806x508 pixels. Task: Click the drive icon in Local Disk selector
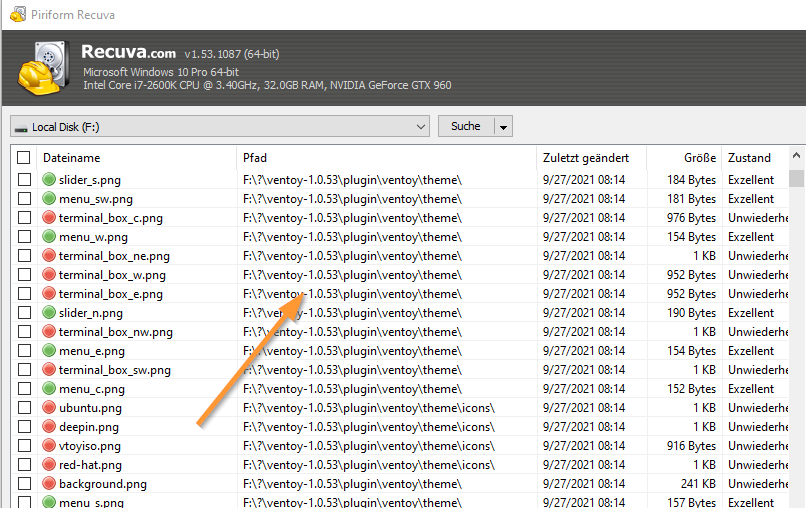click(21, 128)
